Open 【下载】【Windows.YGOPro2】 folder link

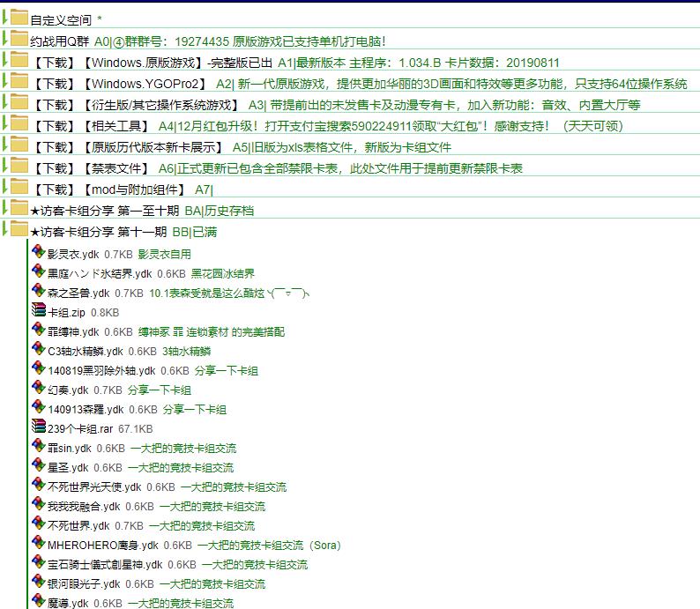(121, 84)
